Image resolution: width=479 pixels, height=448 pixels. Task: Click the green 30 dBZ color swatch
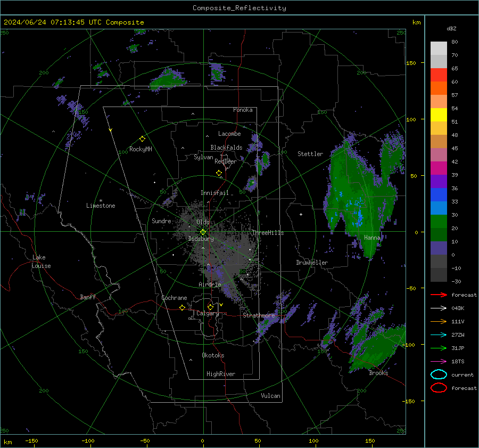coord(439,221)
